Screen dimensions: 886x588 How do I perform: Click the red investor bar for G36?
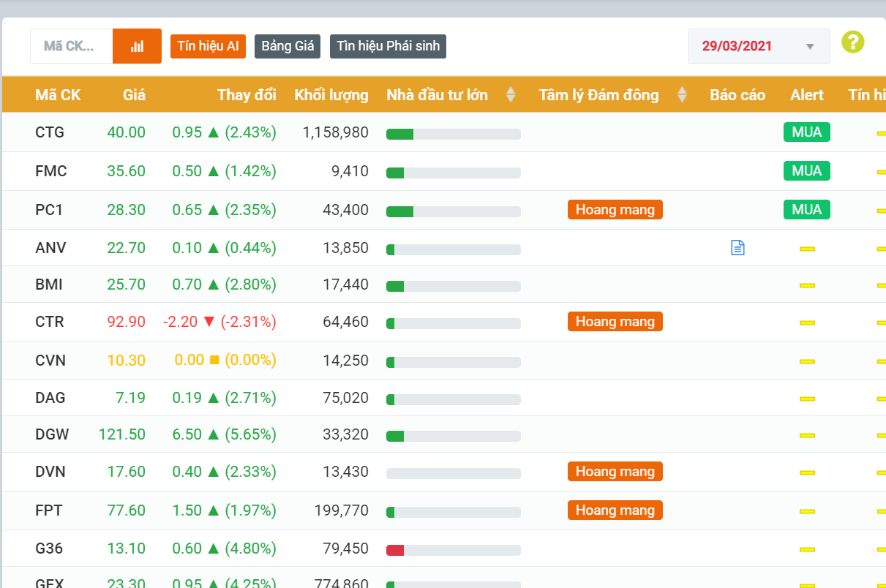click(x=395, y=550)
